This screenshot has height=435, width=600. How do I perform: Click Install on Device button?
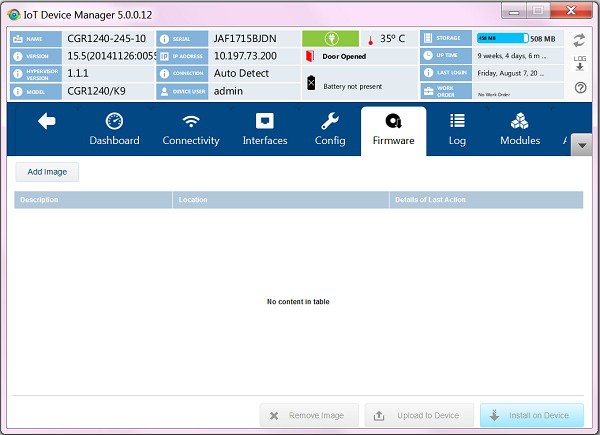(x=532, y=415)
